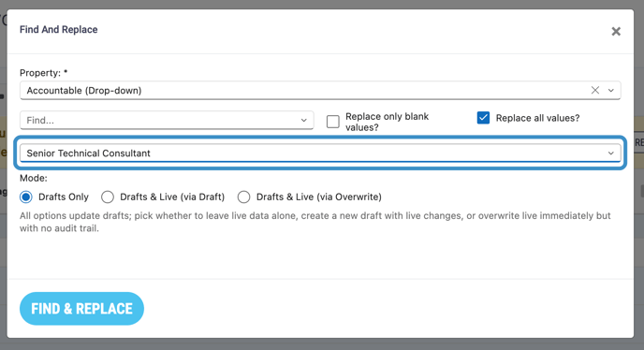Uncheck Replace all values

[x=483, y=118]
